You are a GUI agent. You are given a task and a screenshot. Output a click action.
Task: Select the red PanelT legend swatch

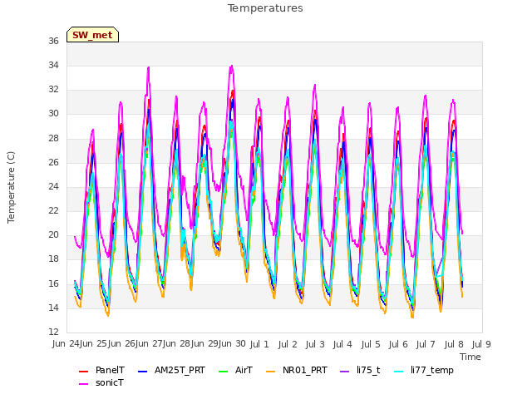(x=83, y=372)
